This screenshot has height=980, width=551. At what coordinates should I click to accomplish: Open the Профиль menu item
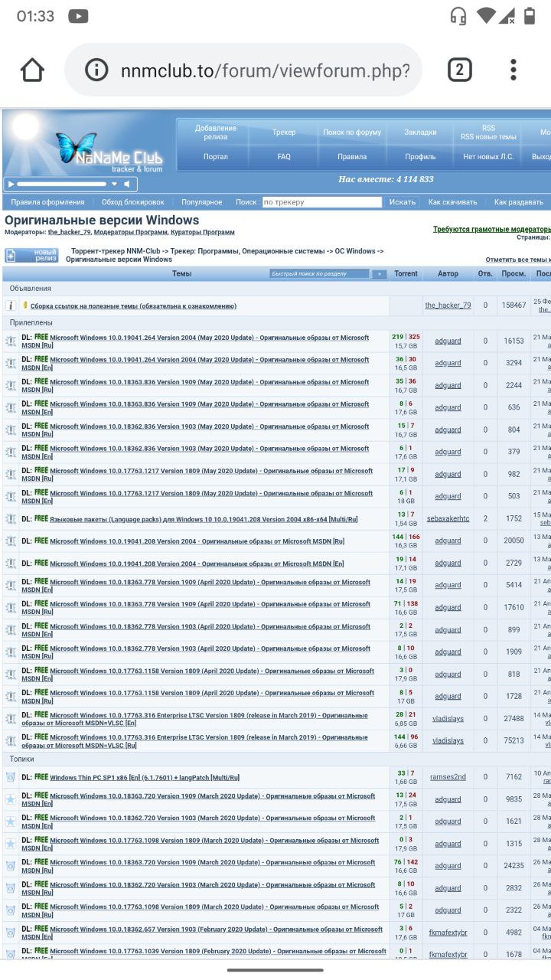420,156
